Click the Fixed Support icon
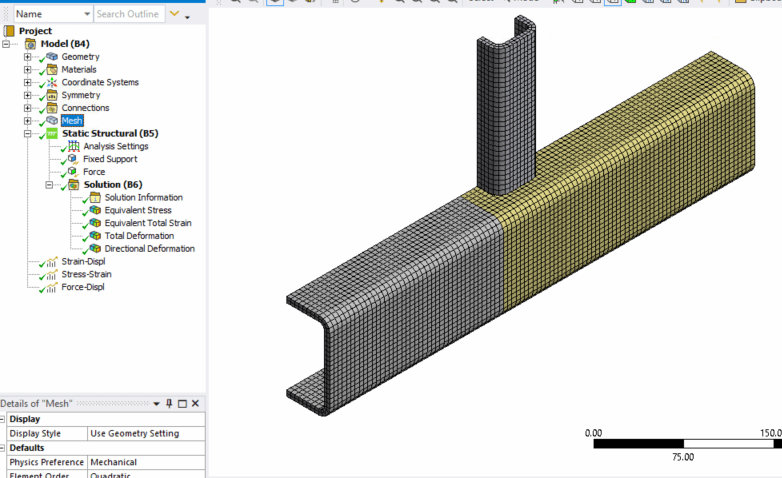 point(73,159)
